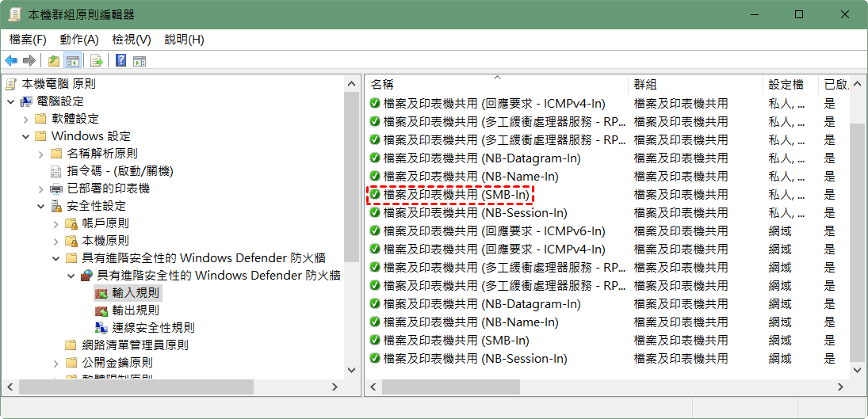Viewport: 868px width, 419px height.
Task: Sort by the 名稱 column header
Action: coord(496,85)
